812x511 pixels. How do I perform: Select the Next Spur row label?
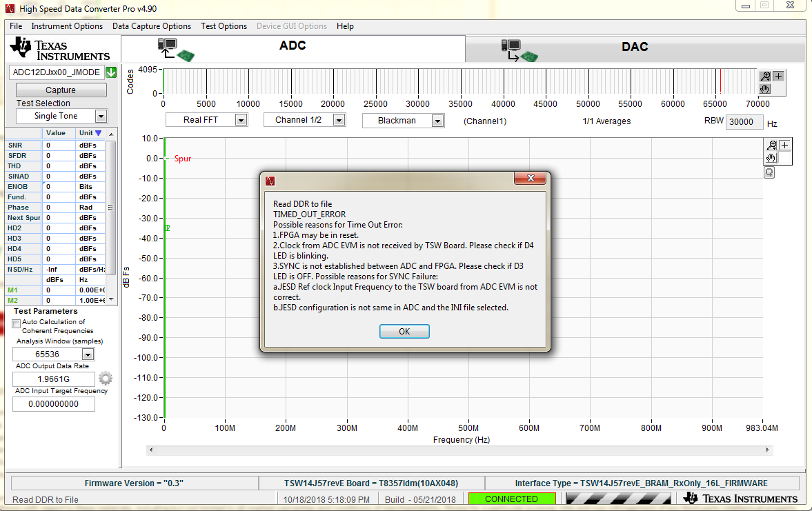point(23,218)
